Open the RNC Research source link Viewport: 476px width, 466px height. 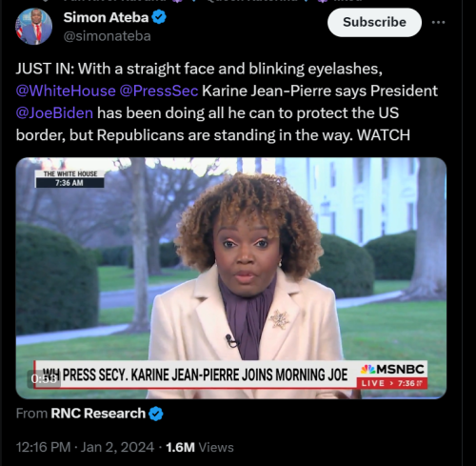[98, 414]
